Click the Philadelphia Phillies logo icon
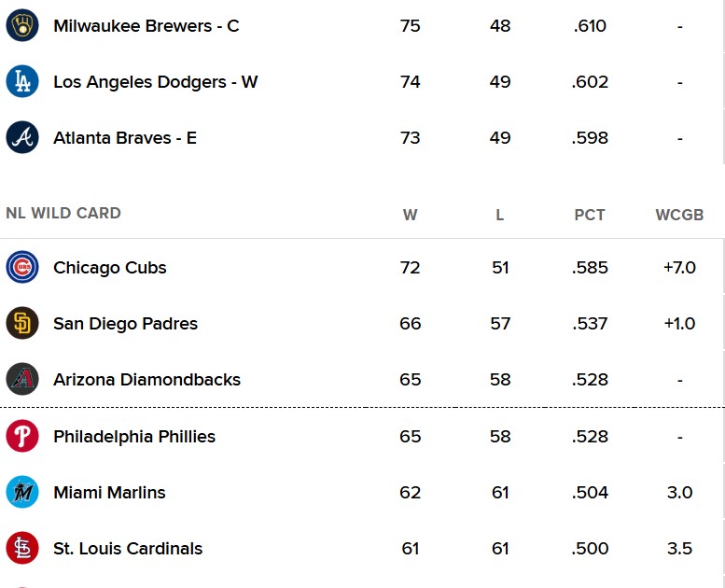The height and width of the screenshot is (588, 725). [22, 436]
